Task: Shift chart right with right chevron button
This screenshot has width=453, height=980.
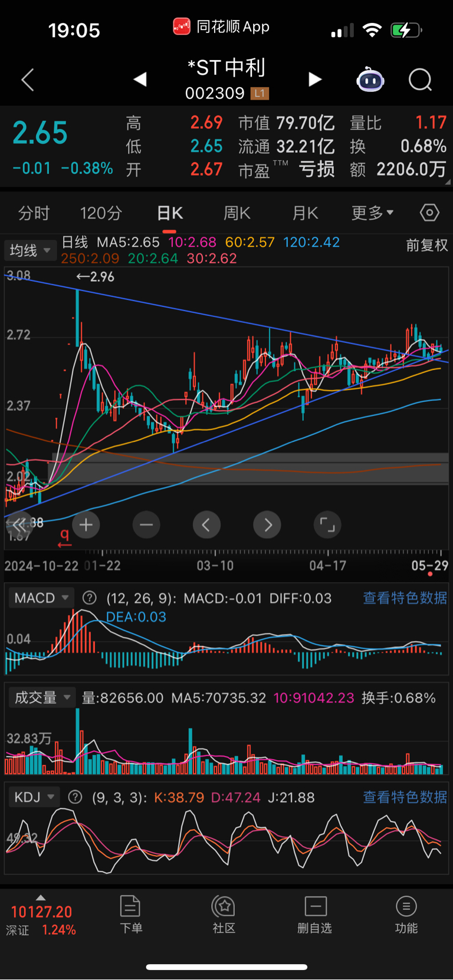Action: (267, 524)
